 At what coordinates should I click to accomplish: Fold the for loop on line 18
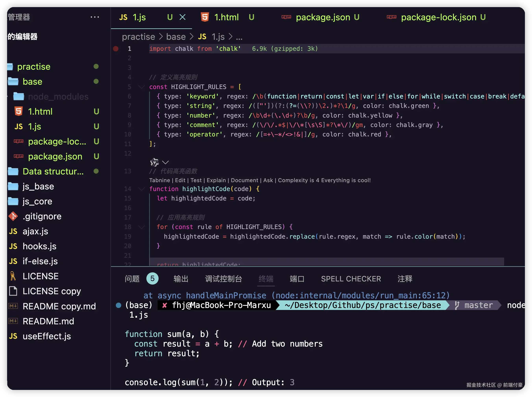pyautogui.click(x=142, y=227)
